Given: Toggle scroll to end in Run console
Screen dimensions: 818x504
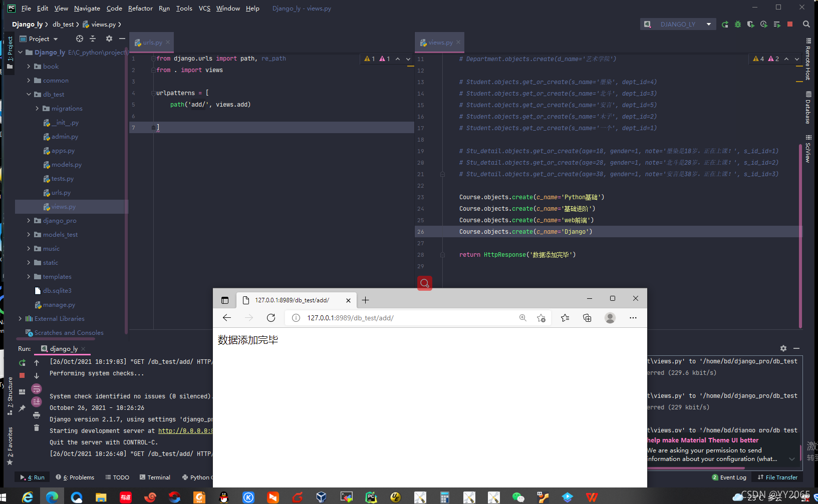Looking at the screenshot, I should [x=37, y=401].
